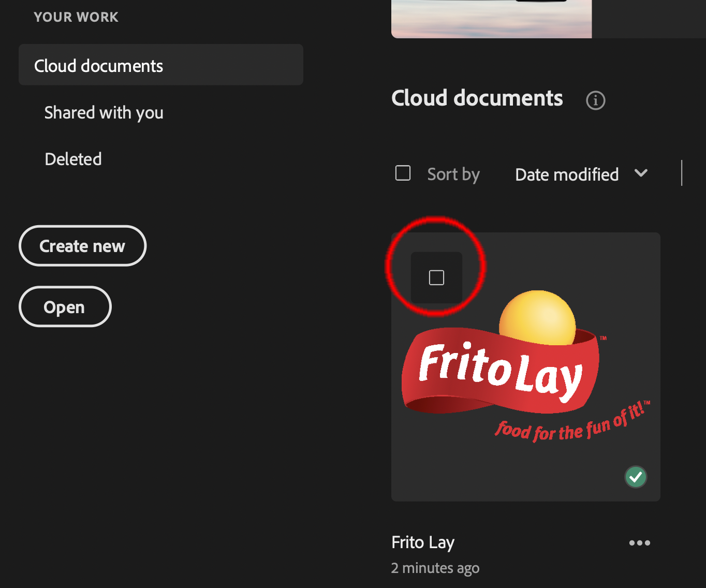Show the Deleted documents section
This screenshot has width=706, height=588.
[x=73, y=159]
